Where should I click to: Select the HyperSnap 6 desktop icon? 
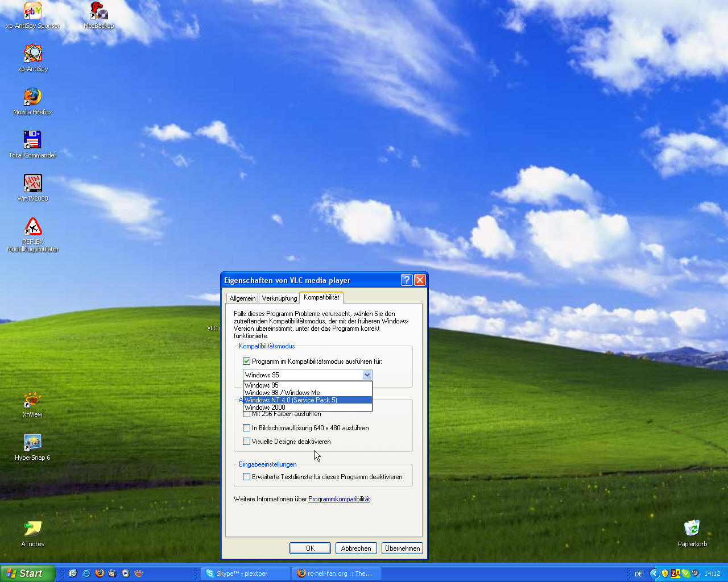point(32,443)
